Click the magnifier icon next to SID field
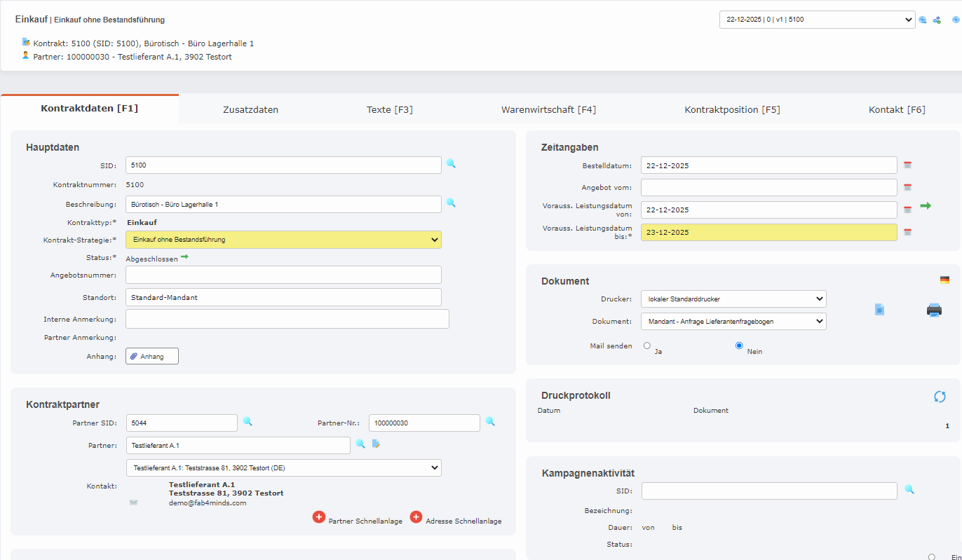Viewport: 962px width, 560px height. click(451, 164)
